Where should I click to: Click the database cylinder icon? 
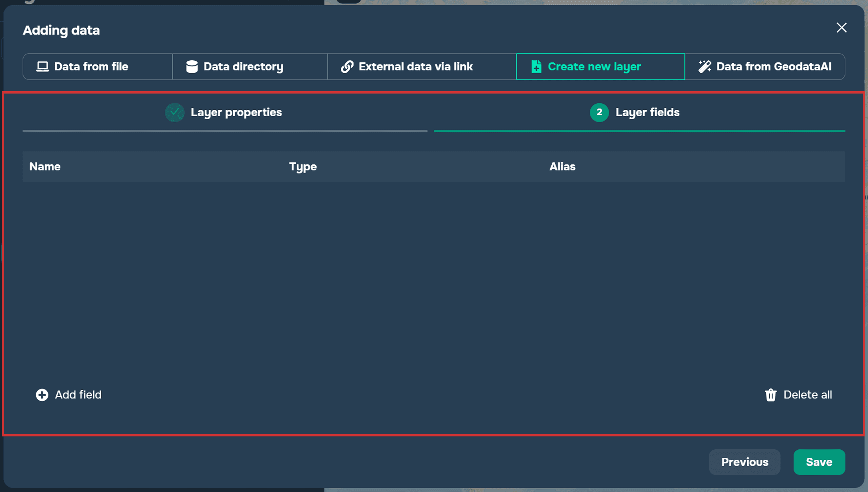pyautogui.click(x=192, y=66)
